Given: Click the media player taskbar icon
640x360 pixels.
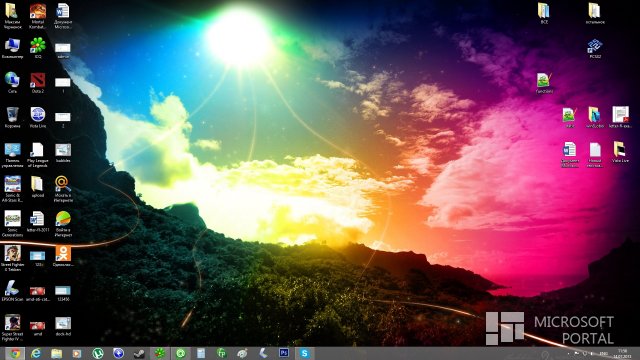Looking at the screenshot, I should point(77,353).
